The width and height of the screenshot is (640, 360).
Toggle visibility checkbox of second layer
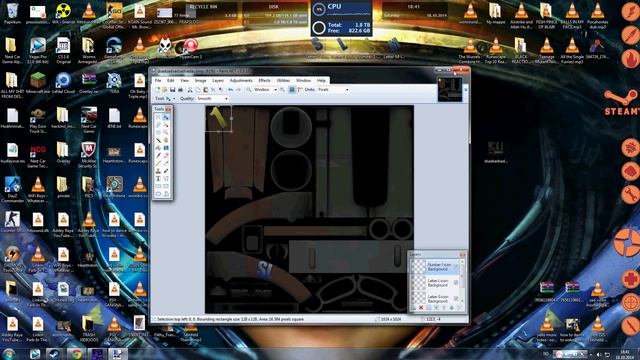[456, 282]
